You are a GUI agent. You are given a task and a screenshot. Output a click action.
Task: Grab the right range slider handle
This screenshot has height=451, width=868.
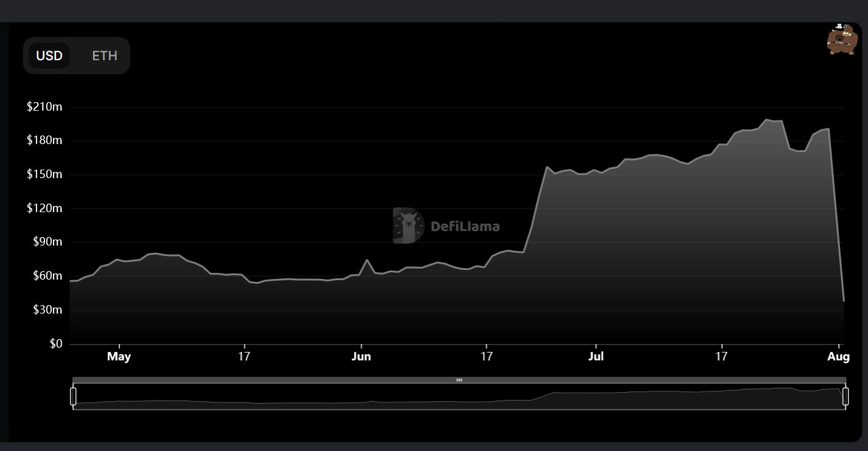845,396
